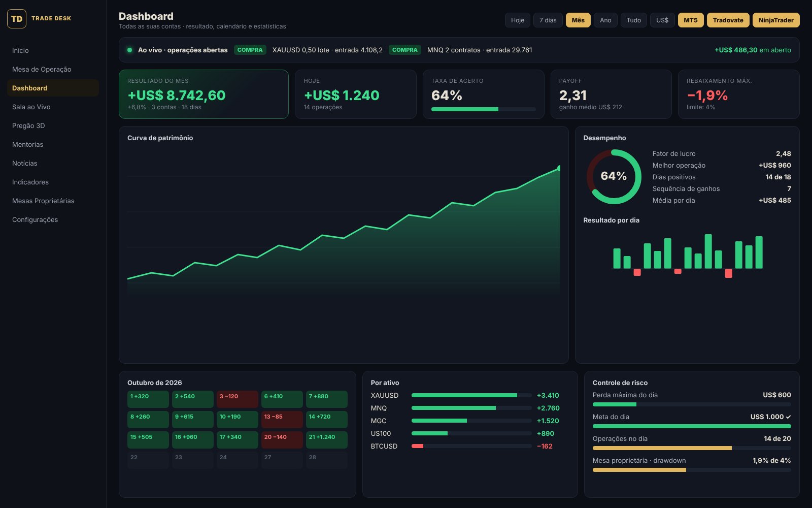Click the Fator de lucro value 2,48
This screenshot has width=812, height=508.
point(783,153)
